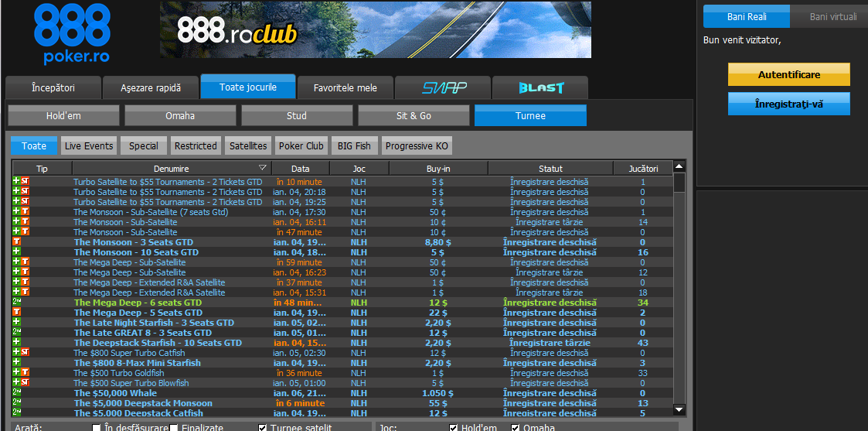Image resolution: width=868 pixels, height=431 pixels.
Task: Select the Stud game type button
Action: 297,116
